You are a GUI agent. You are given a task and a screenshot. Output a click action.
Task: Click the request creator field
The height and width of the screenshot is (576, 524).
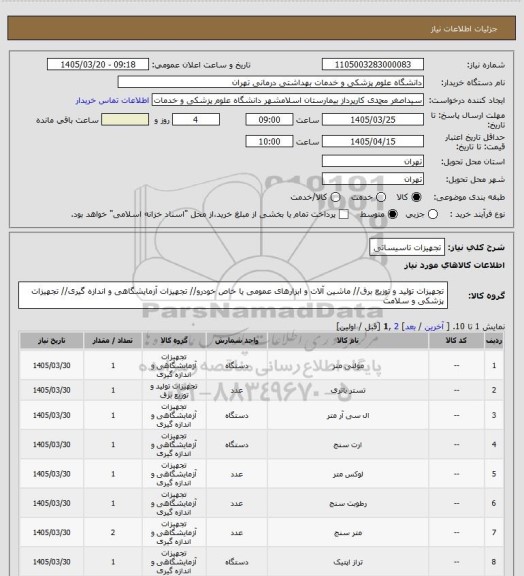[x=287, y=100]
